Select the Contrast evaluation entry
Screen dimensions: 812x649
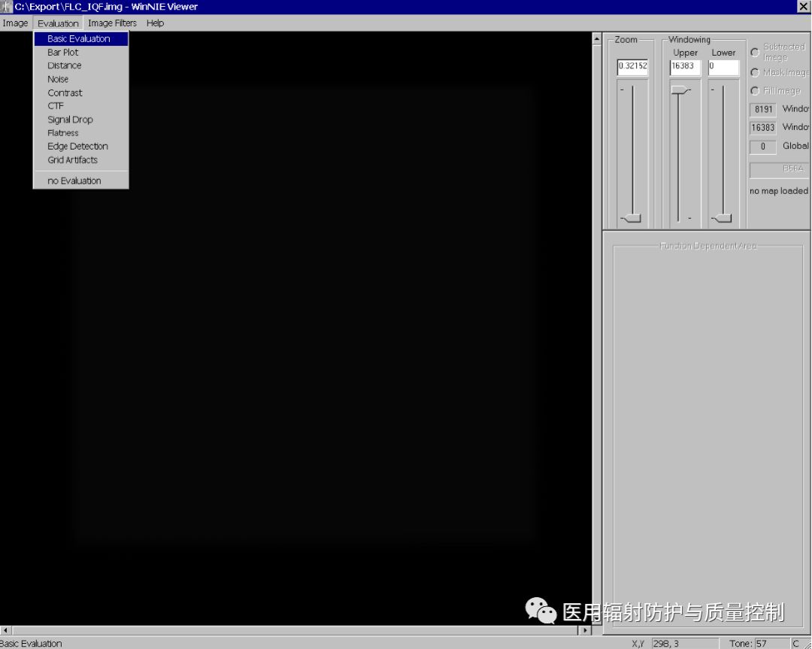(80, 92)
